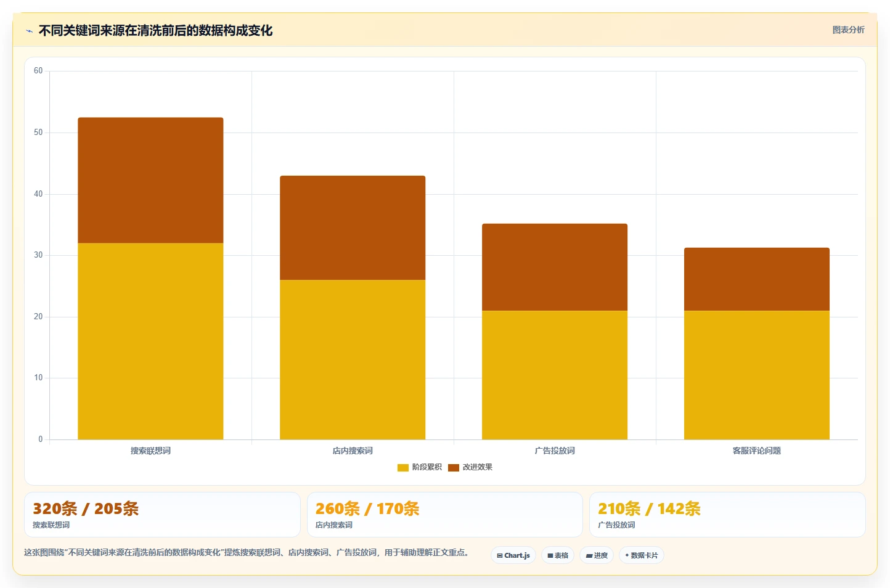Click the yellow bar segment for 广告投放词

[x=555, y=375]
